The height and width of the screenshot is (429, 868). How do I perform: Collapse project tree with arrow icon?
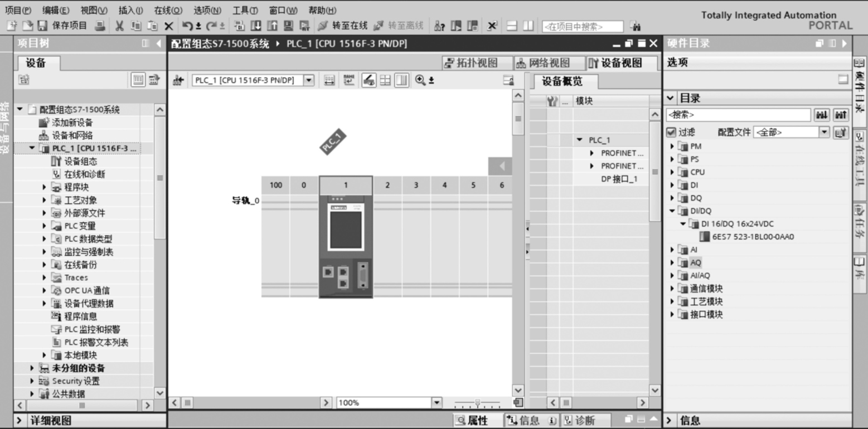tap(158, 43)
